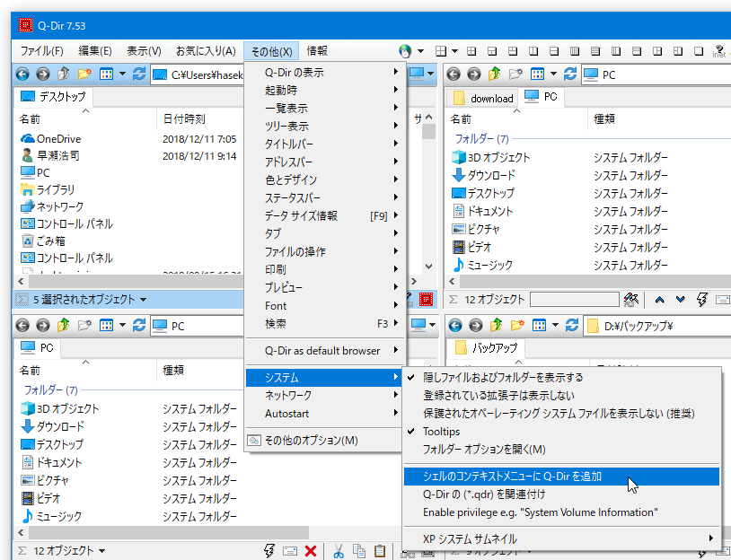Go up one level in top-right pane

pyautogui.click(x=495, y=74)
